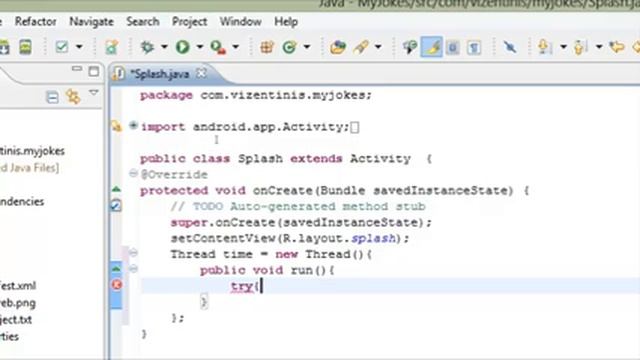Open the Package Explorer view menu triangle
The width and height of the screenshot is (640, 360).
pos(94,93)
